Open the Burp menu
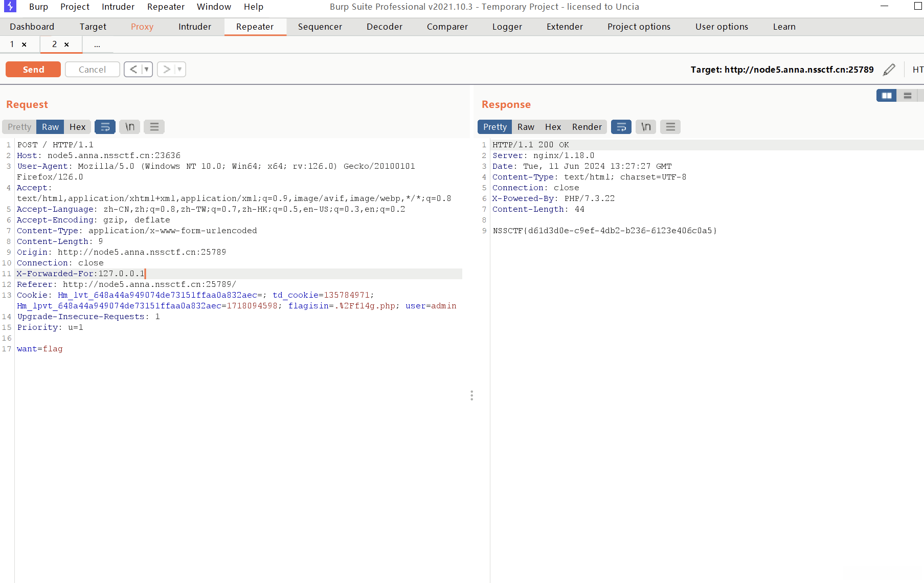924x583 pixels. point(38,7)
